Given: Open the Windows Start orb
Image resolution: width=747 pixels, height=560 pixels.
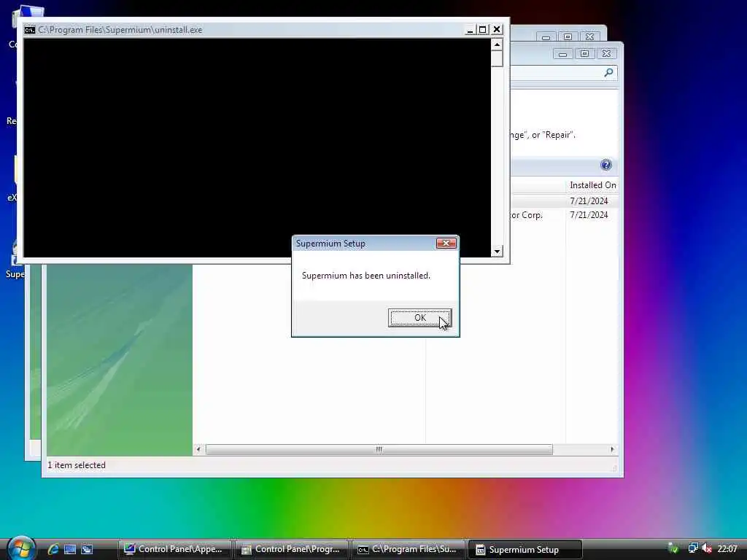Looking at the screenshot, I should (21, 548).
